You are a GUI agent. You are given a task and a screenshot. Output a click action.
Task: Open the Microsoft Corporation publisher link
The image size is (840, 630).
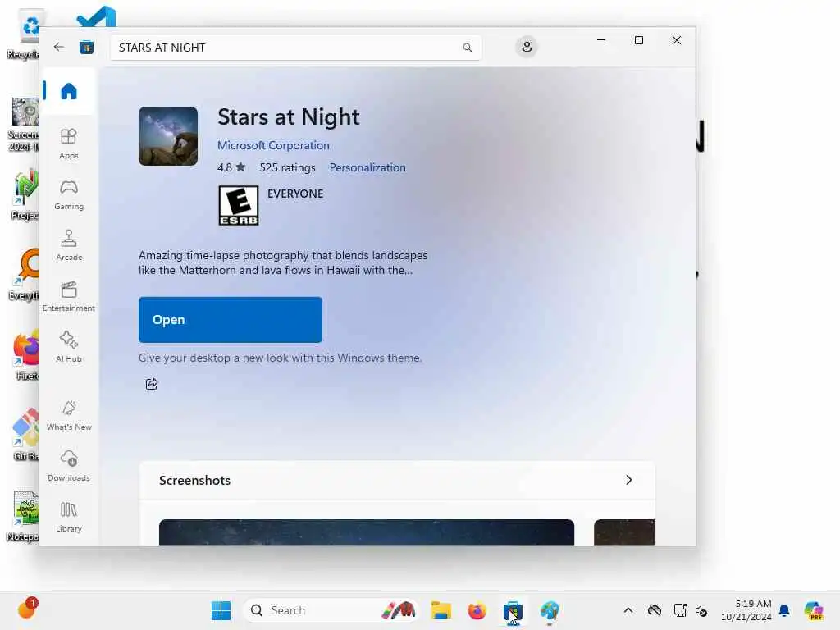[273, 145]
